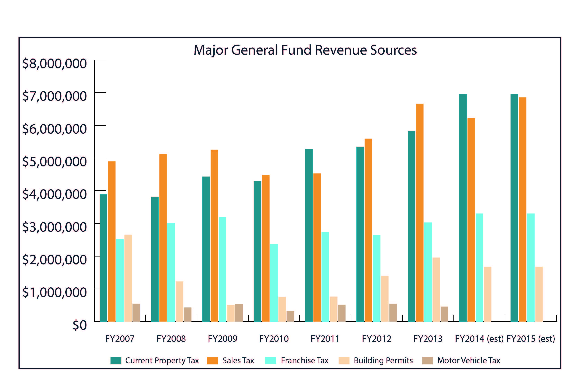588x380 pixels.
Task: Select the FY2013 Sales Tax bar
Action: 420,212
